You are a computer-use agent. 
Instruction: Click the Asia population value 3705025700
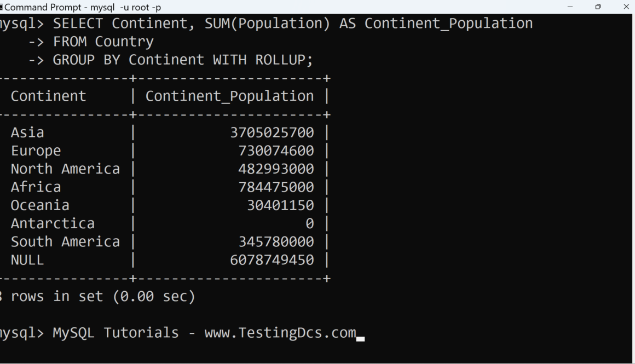[272, 132]
